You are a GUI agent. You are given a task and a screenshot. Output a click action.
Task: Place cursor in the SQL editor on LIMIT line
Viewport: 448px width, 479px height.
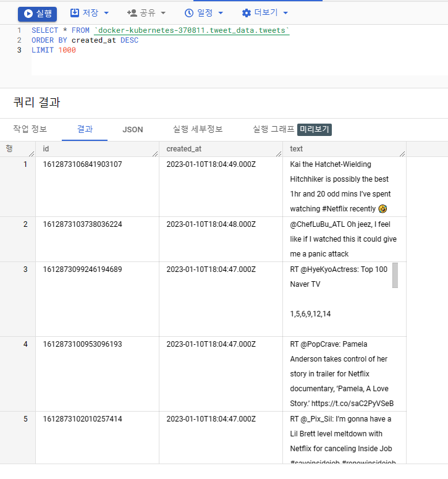54,50
